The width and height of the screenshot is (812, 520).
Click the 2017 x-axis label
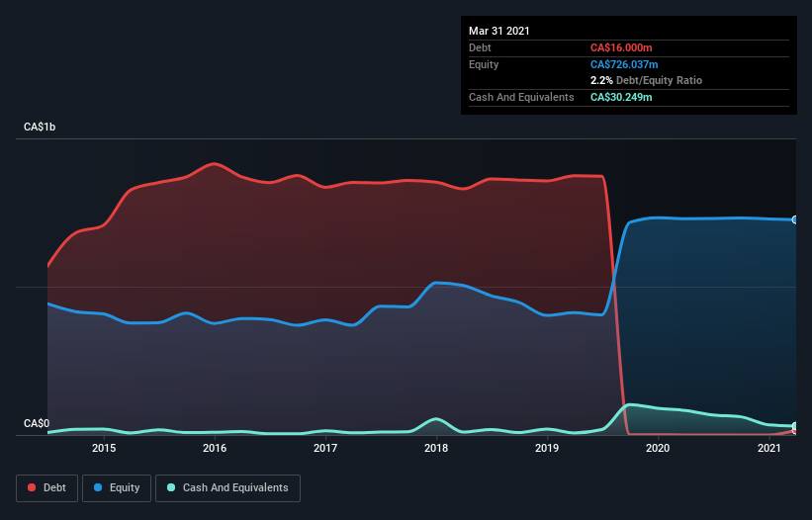[x=325, y=448]
